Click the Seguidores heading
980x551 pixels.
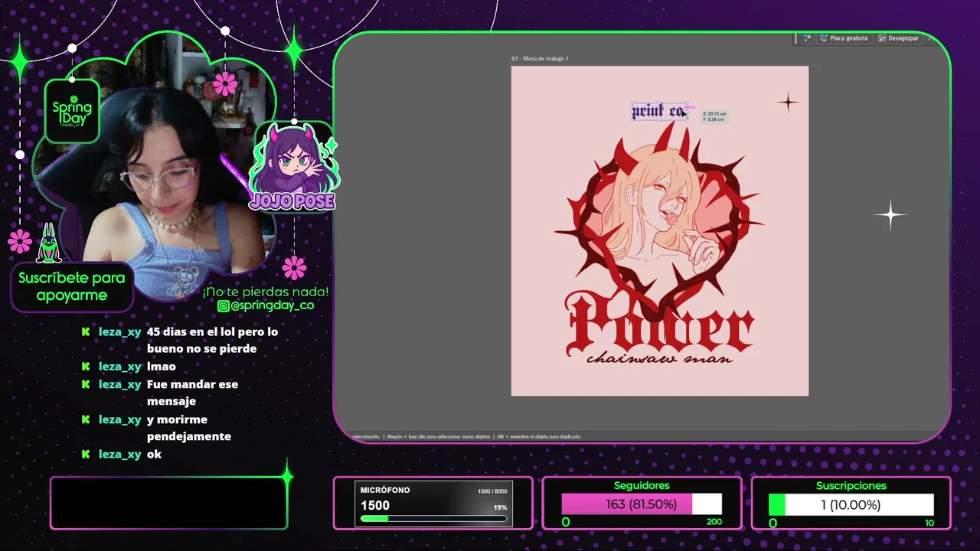[x=642, y=486]
